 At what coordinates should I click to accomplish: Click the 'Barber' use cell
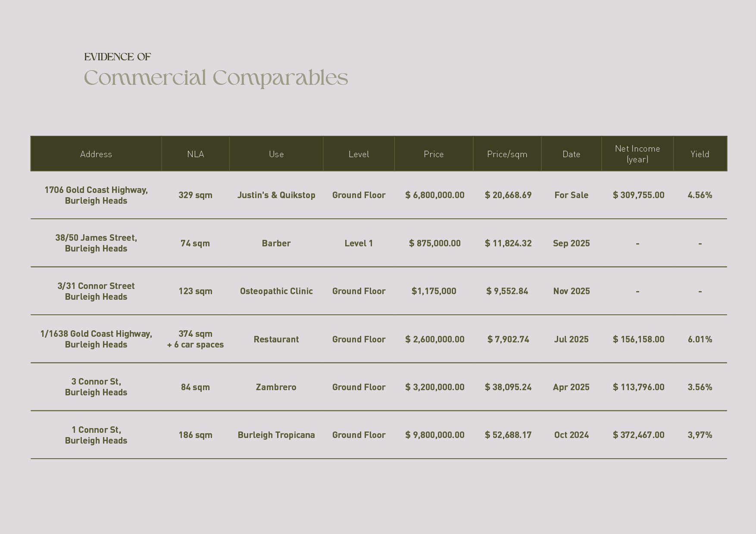click(276, 243)
